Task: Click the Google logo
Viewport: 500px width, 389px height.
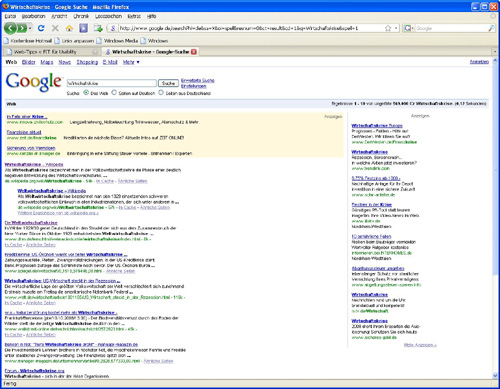Action: pyautogui.click(x=34, y=82)
